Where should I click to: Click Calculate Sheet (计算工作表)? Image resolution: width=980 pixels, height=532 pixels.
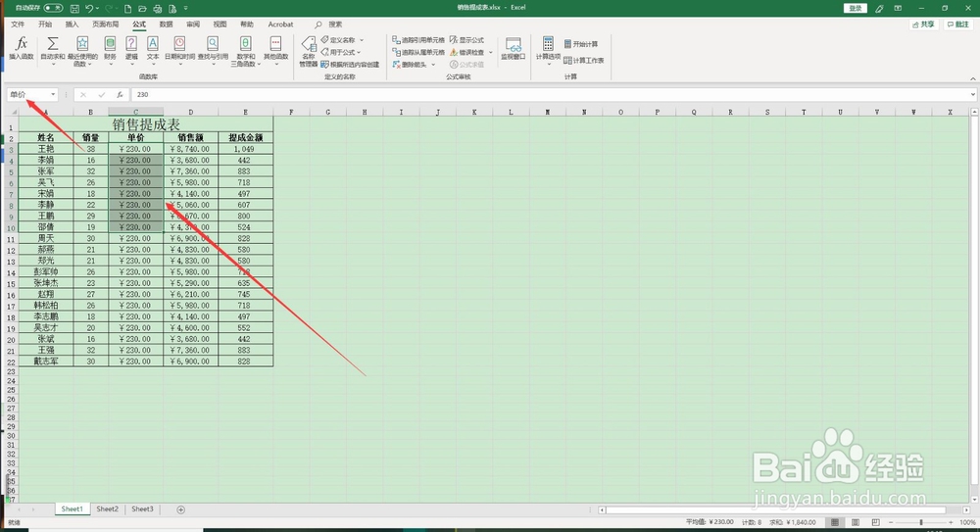[584, 60]
